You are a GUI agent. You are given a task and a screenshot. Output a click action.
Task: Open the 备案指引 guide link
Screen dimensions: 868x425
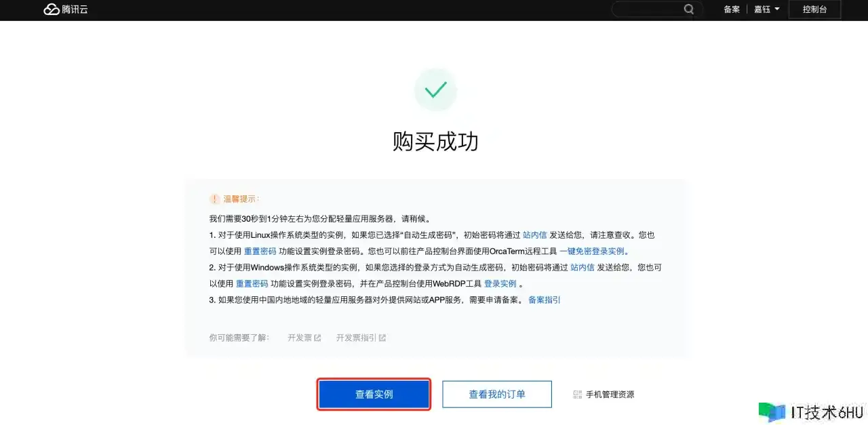point(544,300)
